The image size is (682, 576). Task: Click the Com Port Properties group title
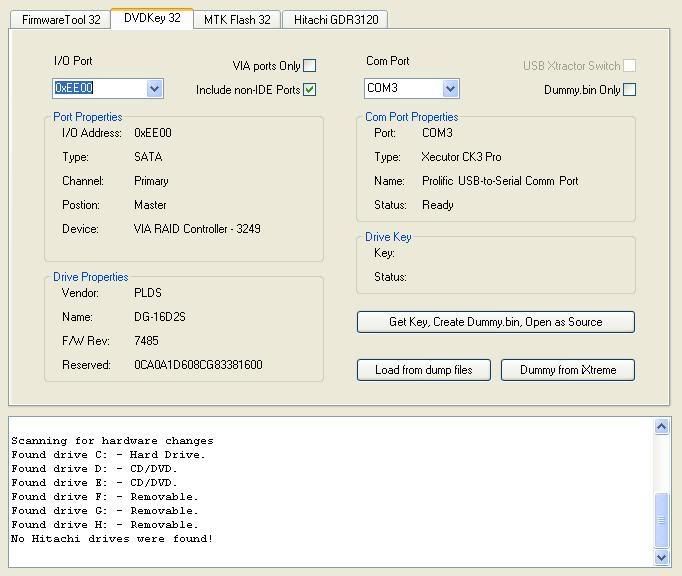click(x=411, y=117)
